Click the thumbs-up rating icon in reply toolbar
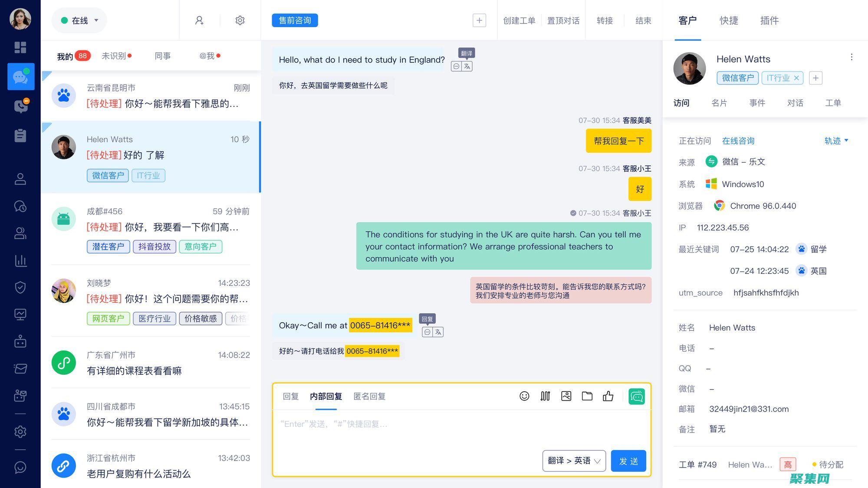Image resolution: width=868 pixels, height=488 pixels. click(608, 396)
